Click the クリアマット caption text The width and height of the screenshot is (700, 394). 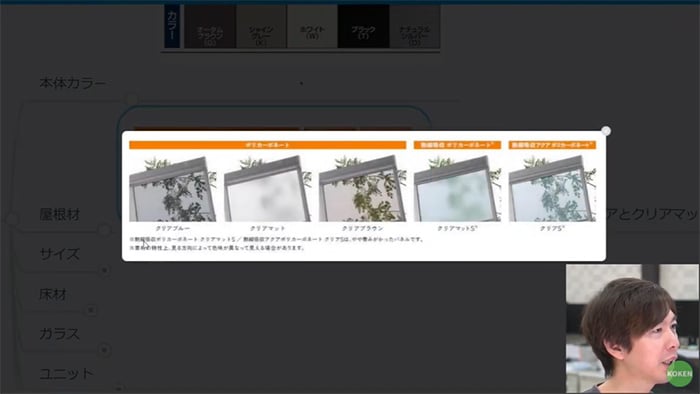coord(267,228)
